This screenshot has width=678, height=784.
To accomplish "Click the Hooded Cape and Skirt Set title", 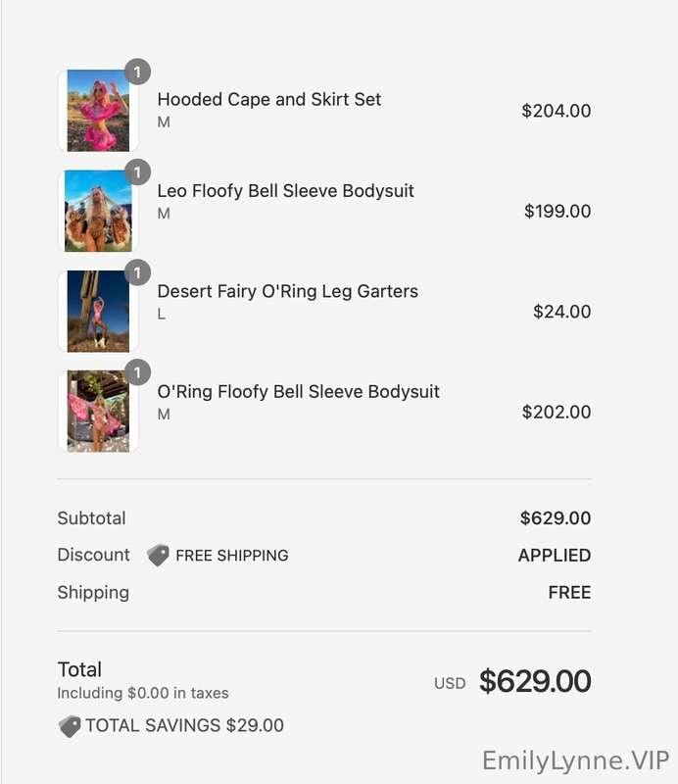I will (269, 99).
